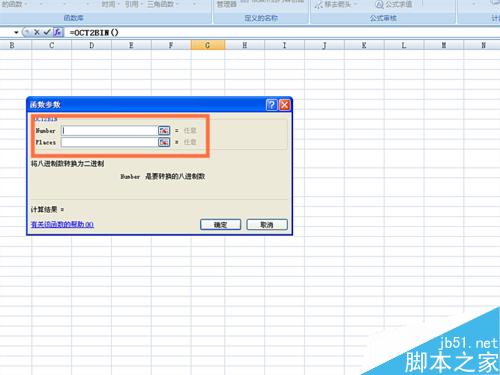Open the 三角函数 function dropdown
Image resolution: width=500 pixels, height=375 pixels.
coord(163,4)
